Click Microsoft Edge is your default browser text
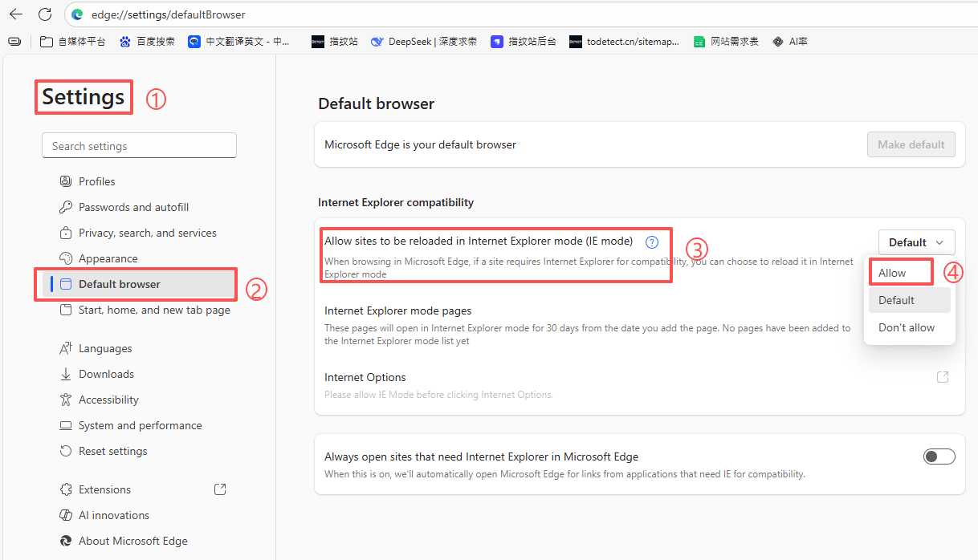Screen dimensions: 978x560 click(x=420, y=144)
